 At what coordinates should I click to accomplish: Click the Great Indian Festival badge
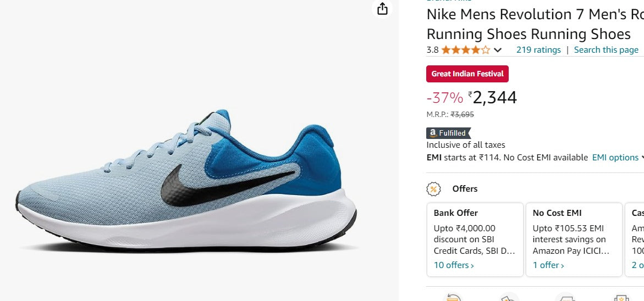(467, 74)
